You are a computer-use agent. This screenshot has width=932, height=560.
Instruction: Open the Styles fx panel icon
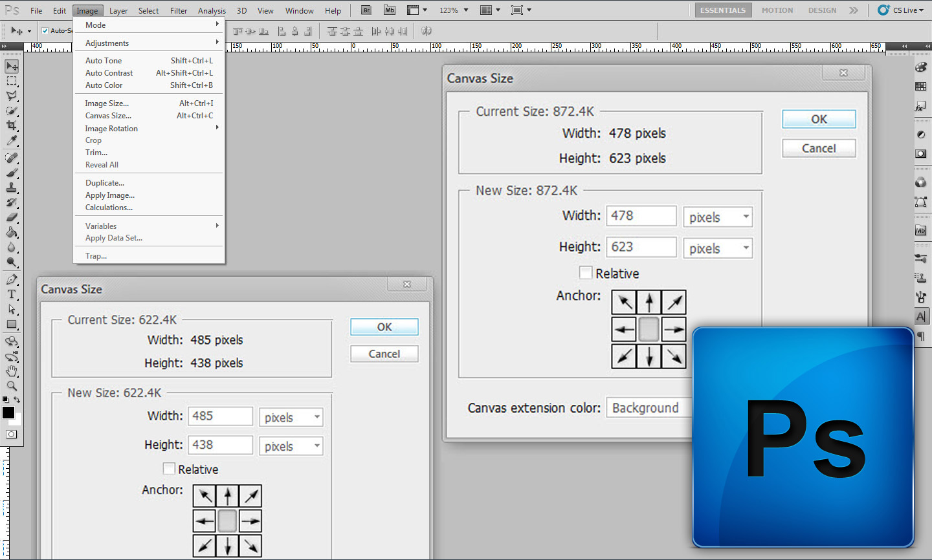pos(921,106)
